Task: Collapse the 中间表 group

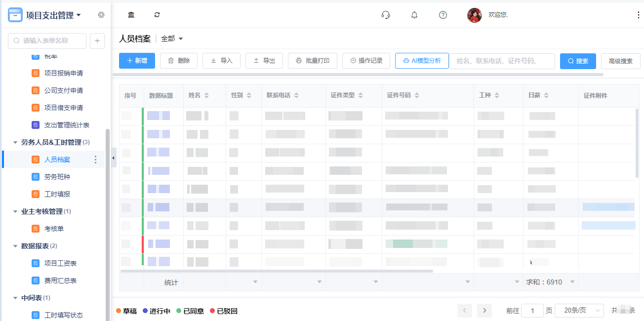Action: point(15,298)
